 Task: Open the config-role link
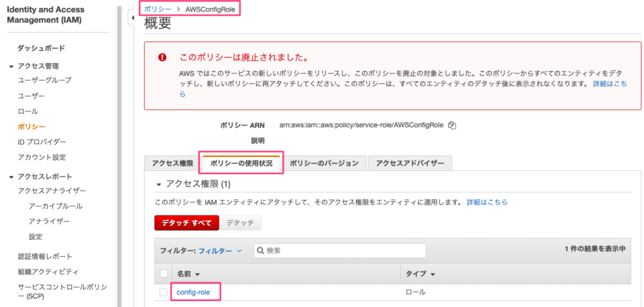point(193,292)
